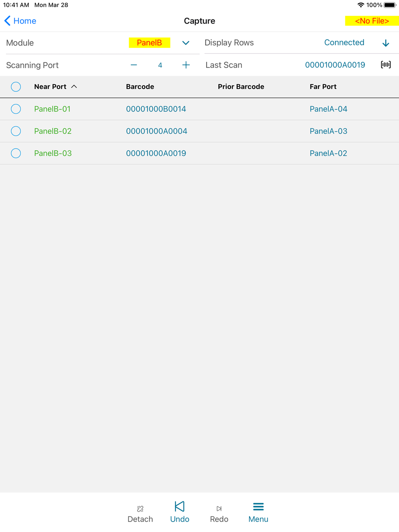Tap the barcode scanner icon
The image size is (399, 532).
pos(386,65)
